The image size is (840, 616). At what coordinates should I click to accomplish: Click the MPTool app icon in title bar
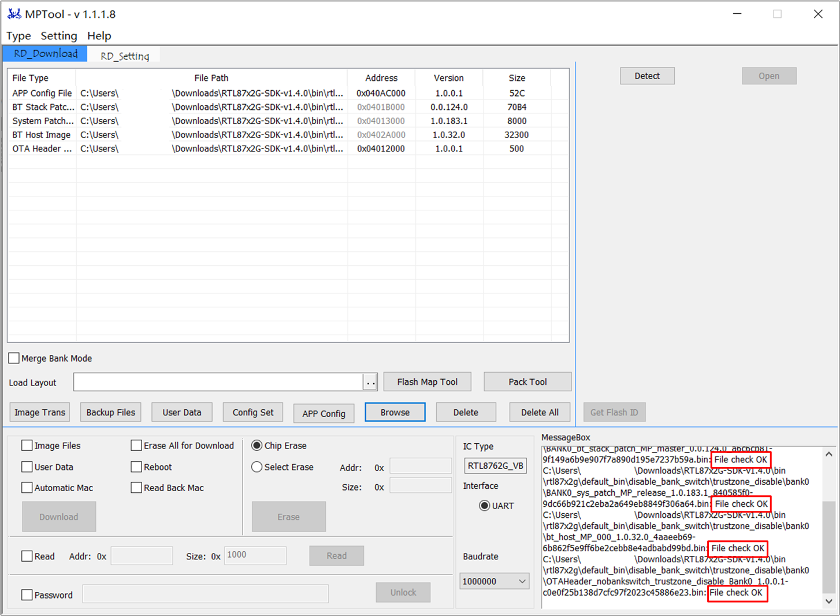coord(14,14)
